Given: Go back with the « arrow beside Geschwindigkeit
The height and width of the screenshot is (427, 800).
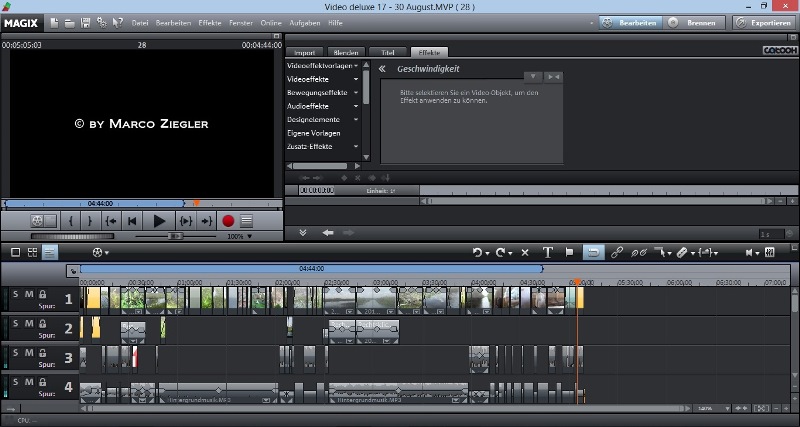Looking at the screenshot, I should point(382,69).
